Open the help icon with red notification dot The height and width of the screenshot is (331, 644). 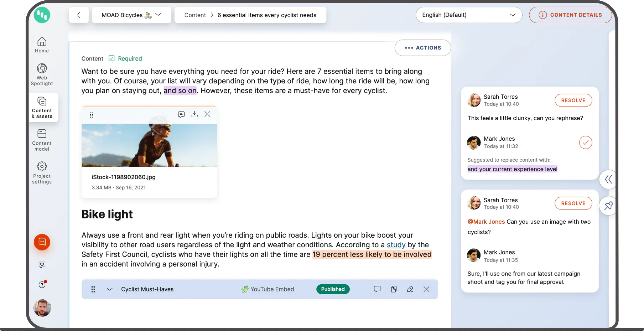(42, 284)
